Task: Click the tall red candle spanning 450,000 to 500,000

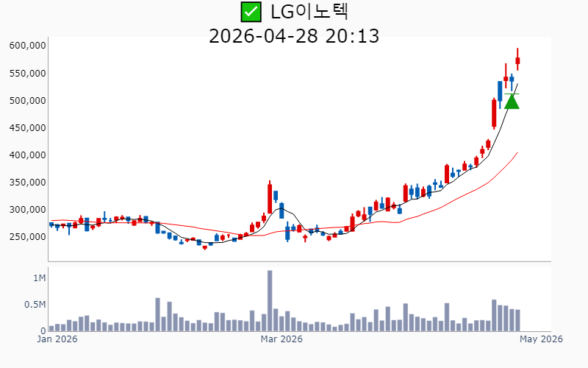Action: tap(494, 113)
